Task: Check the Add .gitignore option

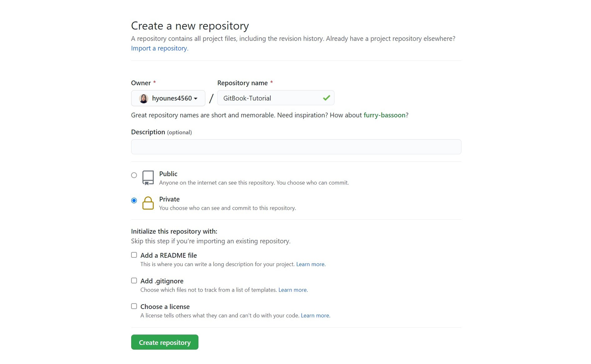Action: pyautogui.click(x=134, y=281)
